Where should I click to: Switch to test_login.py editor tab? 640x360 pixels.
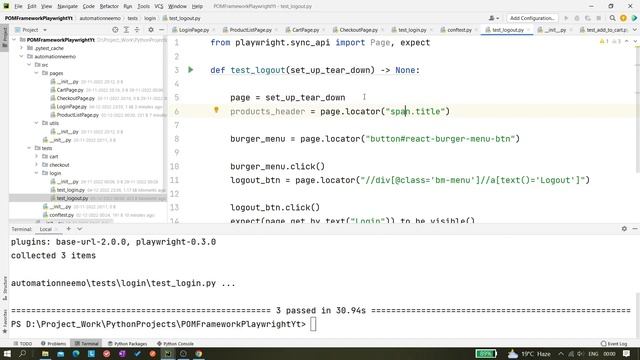pyautogui.click(x=412, y=30)
